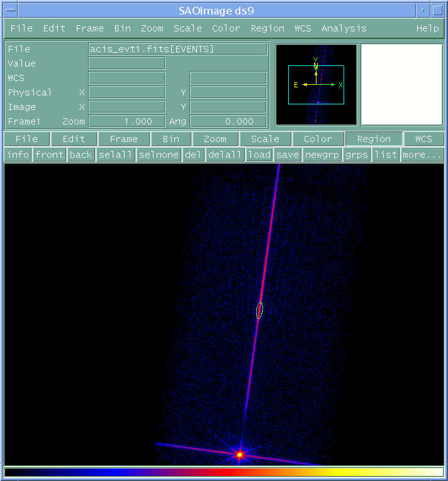448x481 pixels.
Task: Open the Frame menu in menu bar
Action: (x=89, y=28)
